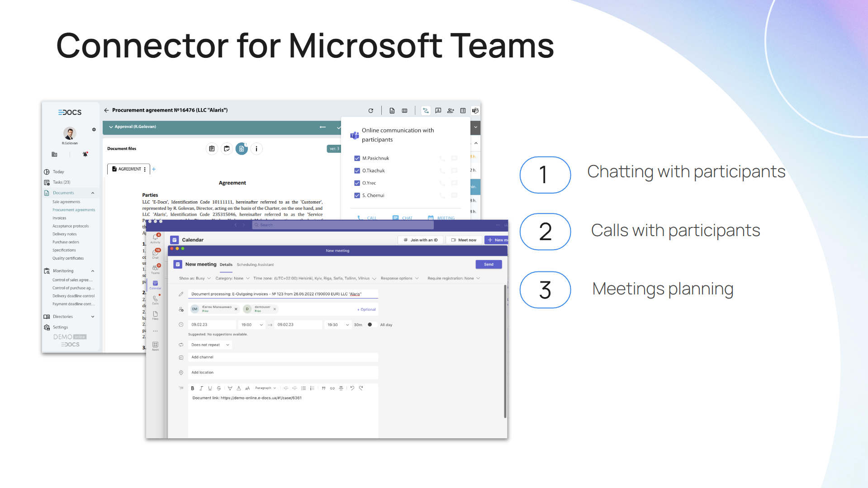Image resolution: width=868 pixels, height=488 pixels.
Task: Click the Add location field
Action: coord(283,373)
